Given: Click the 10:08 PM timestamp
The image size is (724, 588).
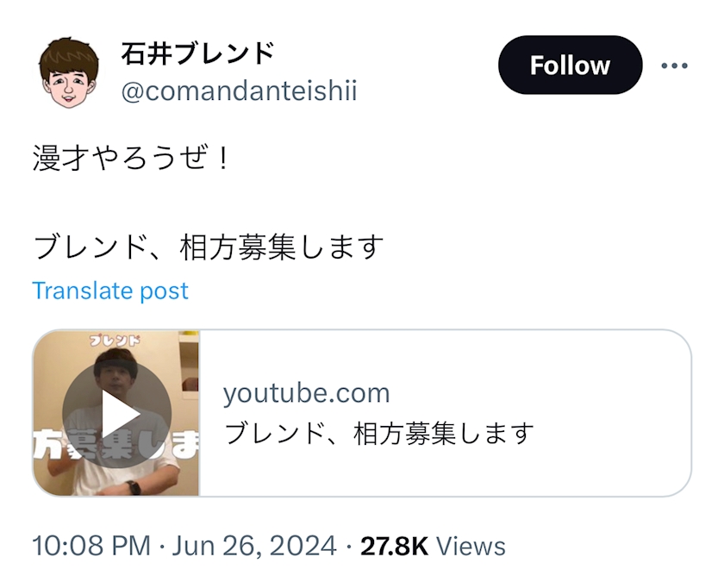Looking at the screenshot, I should (90, 546).
